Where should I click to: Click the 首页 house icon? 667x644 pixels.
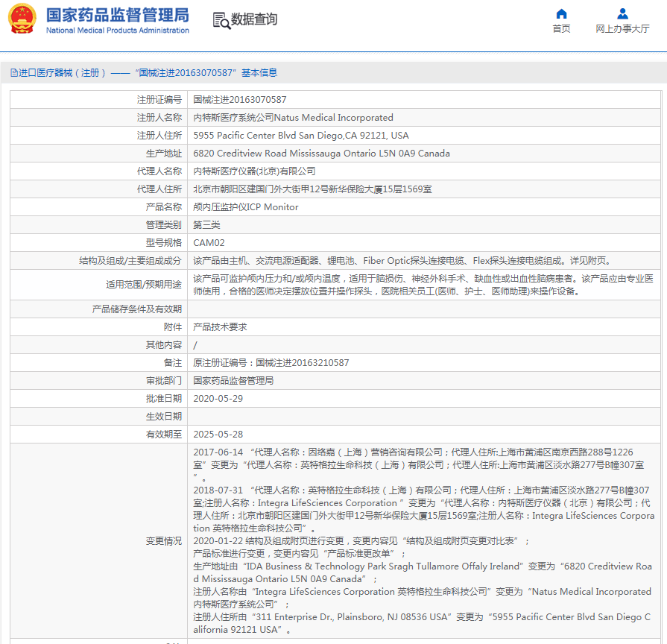tap(561, 13)
